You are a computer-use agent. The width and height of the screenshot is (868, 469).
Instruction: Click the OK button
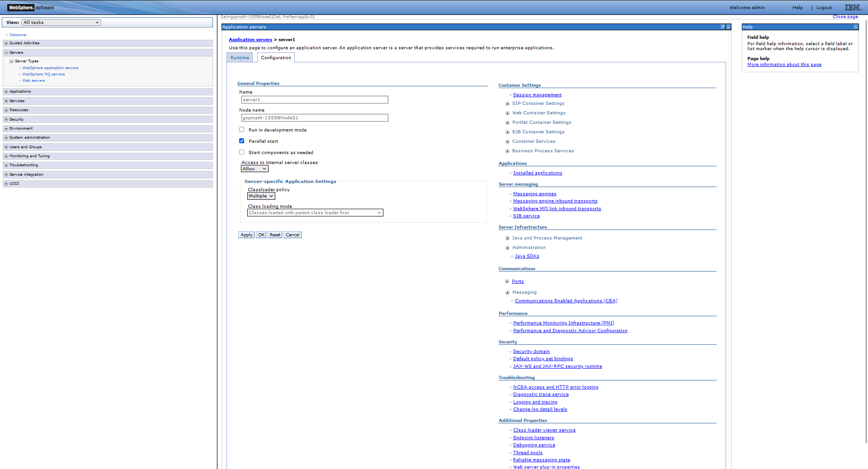pos(261,235)
